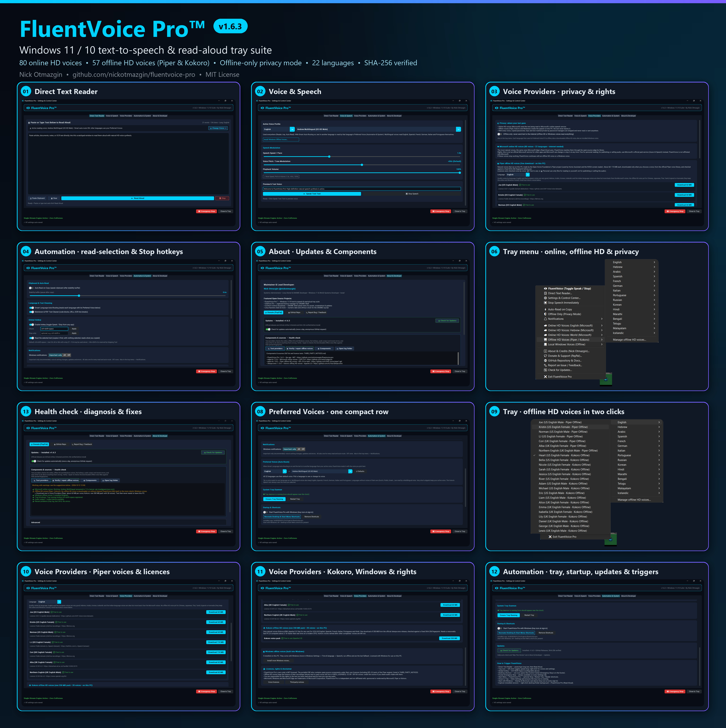In panel 02, click Install Windows Offline Voices button
Viewport: 726px width, 728px height.
tap(281, 139)
